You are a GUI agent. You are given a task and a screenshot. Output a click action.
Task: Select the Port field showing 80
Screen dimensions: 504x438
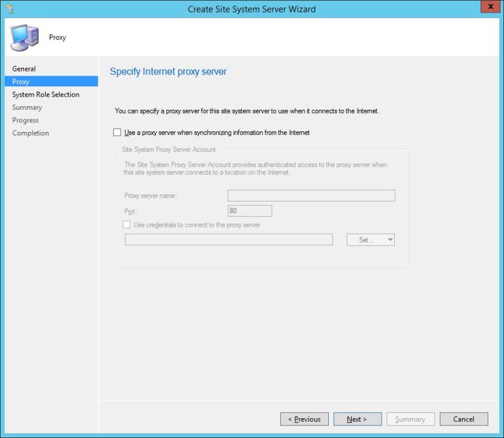click(250, 210)
